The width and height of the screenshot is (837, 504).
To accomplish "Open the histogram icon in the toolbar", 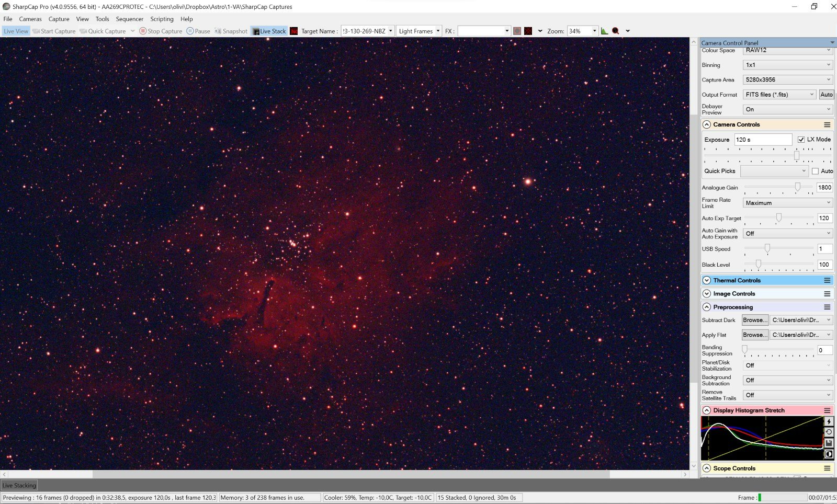I will coord(605,31).
